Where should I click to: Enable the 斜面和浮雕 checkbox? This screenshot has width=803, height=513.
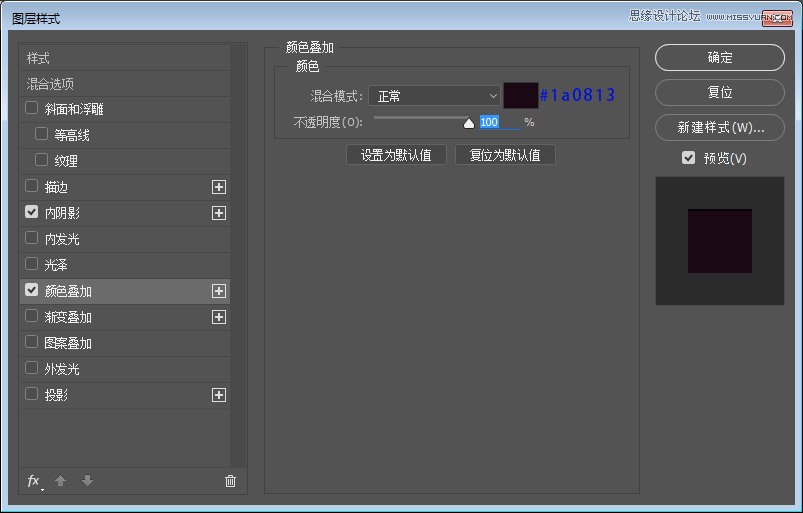click(x=32, y=108)
